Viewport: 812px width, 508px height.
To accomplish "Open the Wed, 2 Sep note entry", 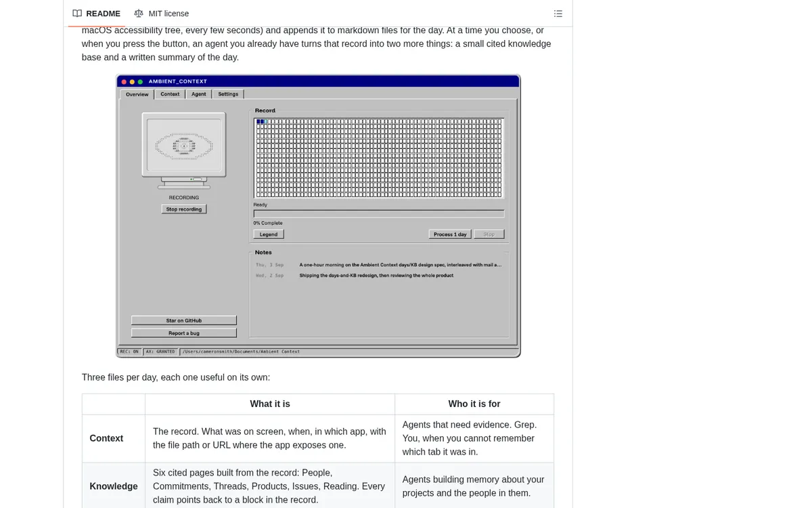I will pyautogui.click(x=355, y=276).
